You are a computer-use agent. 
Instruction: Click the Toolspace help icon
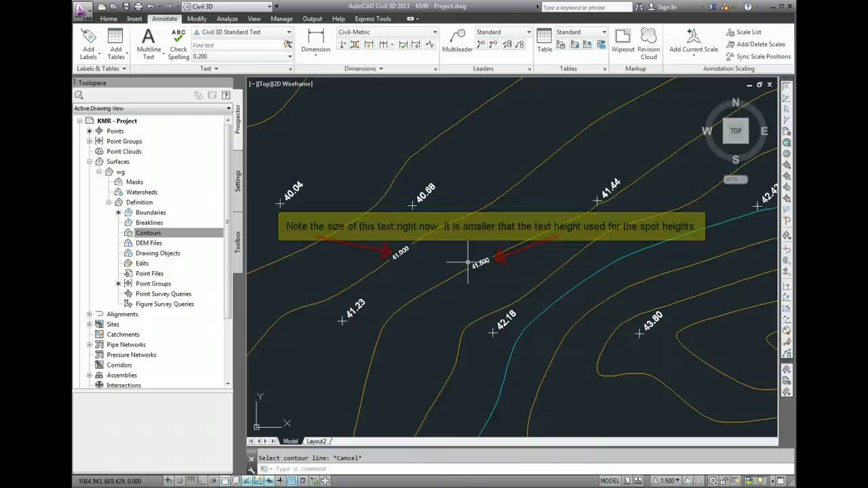click(226, 96)
